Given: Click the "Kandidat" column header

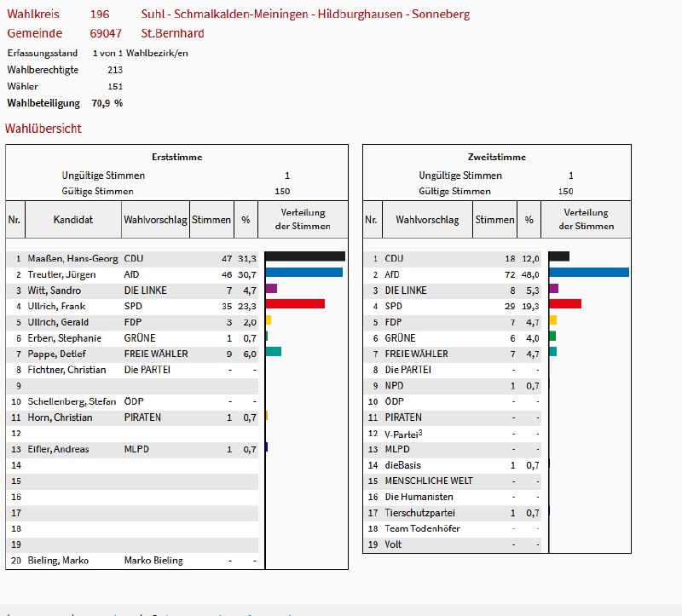Looking at the screenshot, I should pos(73,220).
